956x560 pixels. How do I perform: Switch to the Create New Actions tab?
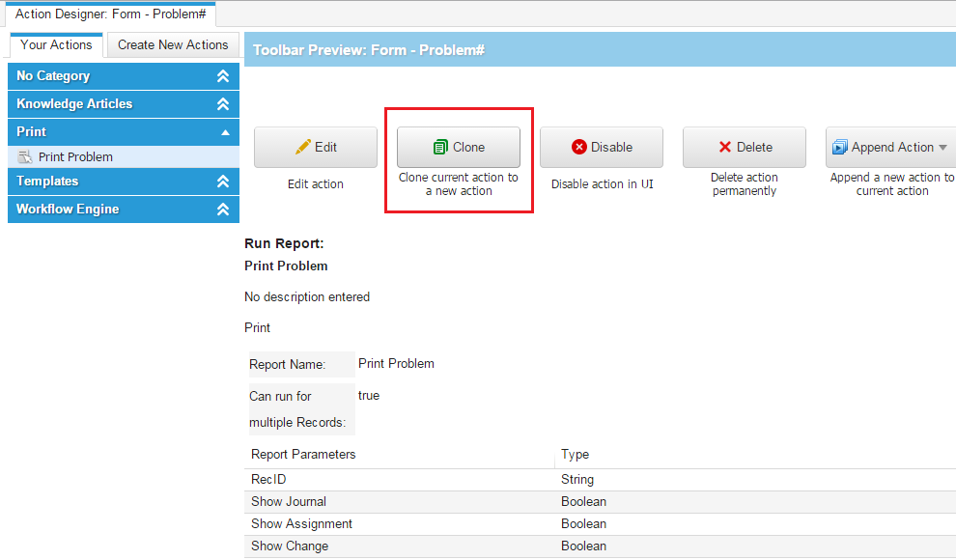tap(173, 44)
